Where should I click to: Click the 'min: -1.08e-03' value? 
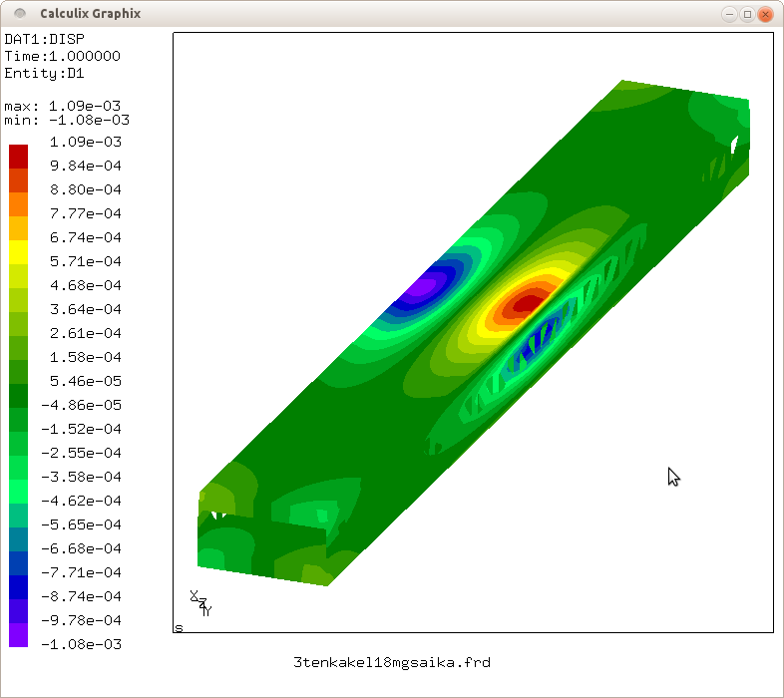(x=67, y=120)
